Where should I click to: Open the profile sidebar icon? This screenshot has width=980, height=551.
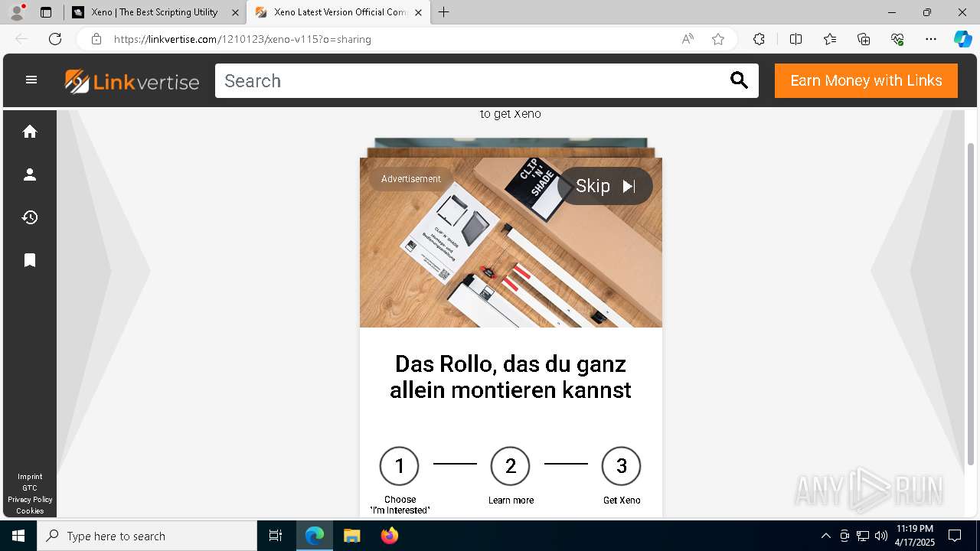coord(30,174)
